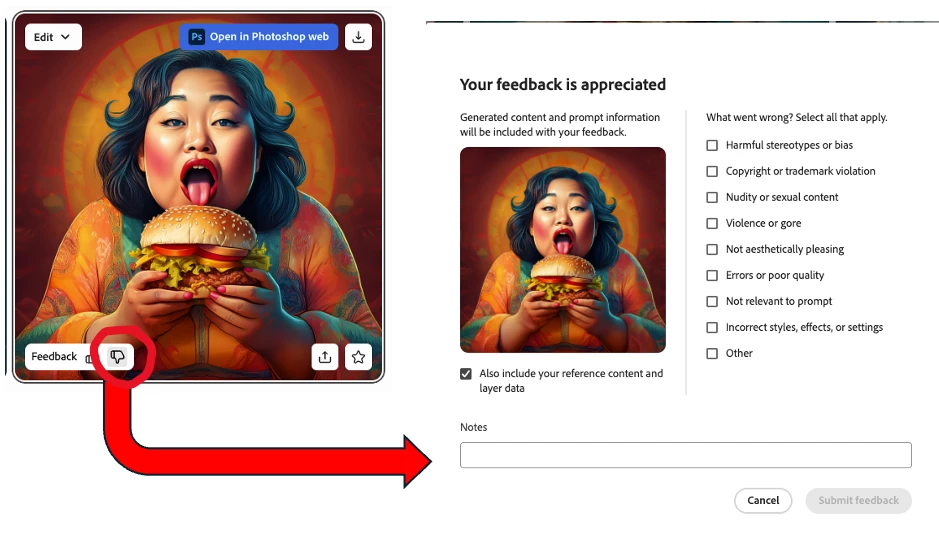Uncheck Also include your reference content

coord(466,374)
